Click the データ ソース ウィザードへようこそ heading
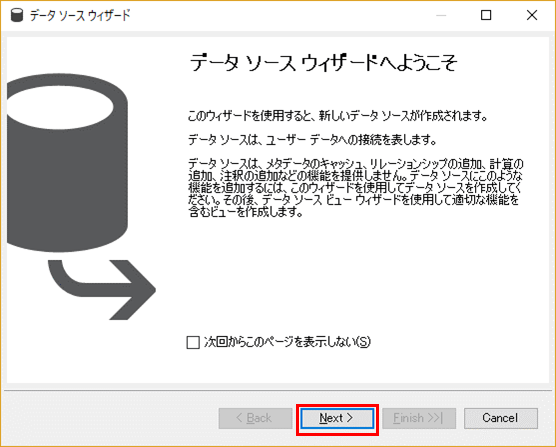Viewport: 556px width, 447px height. pyautogui.click(x=323, y=63)
